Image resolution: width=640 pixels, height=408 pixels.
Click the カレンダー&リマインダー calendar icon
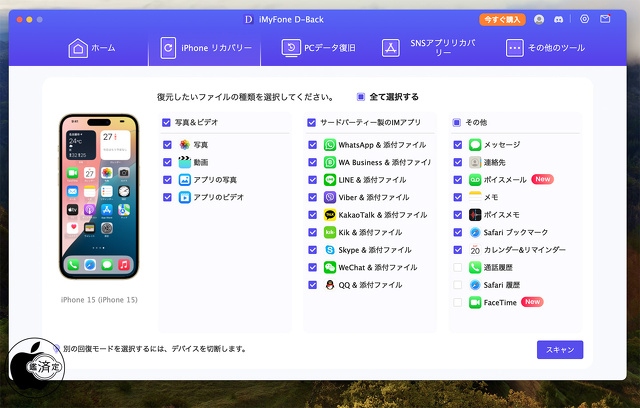[x=475, y=250]
